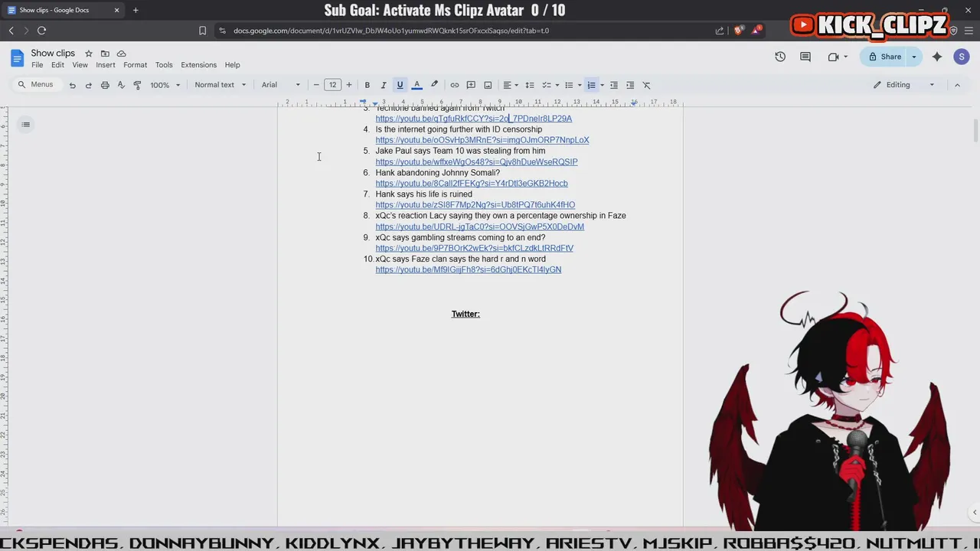
Task: Reload the browser page
Action: [41, 31]
